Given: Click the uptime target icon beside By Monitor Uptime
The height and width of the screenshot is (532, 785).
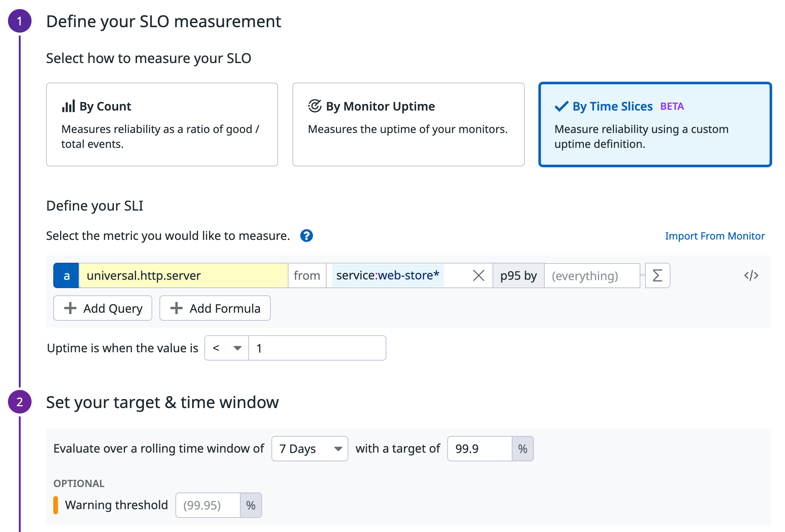Looking at the screenshot, I should [315, 105].
